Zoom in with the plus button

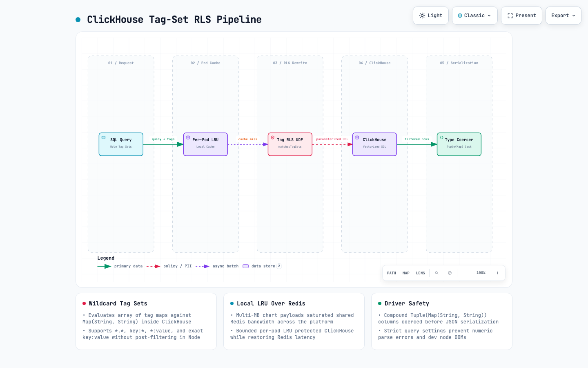pyautogui.click(x=497, y=273)
